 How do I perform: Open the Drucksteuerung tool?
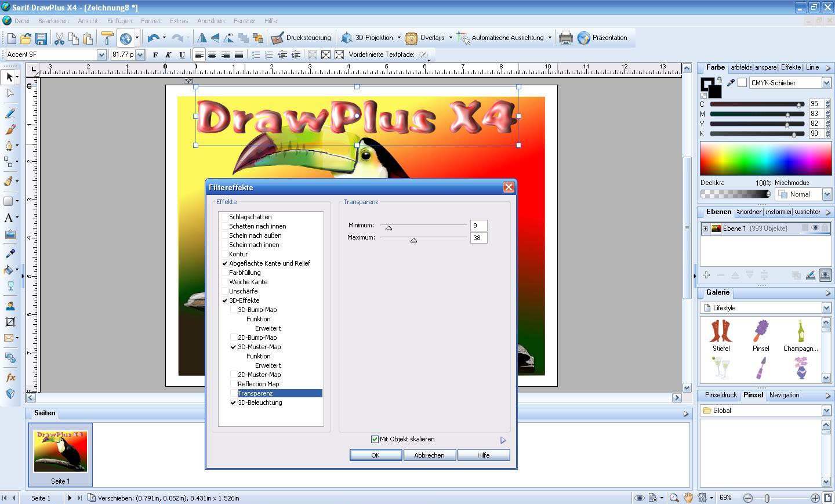(x=302, y=38)
